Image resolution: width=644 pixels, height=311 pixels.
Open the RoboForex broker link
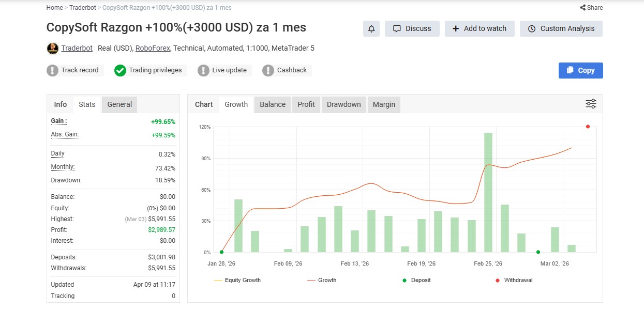[x=153, y=48]
